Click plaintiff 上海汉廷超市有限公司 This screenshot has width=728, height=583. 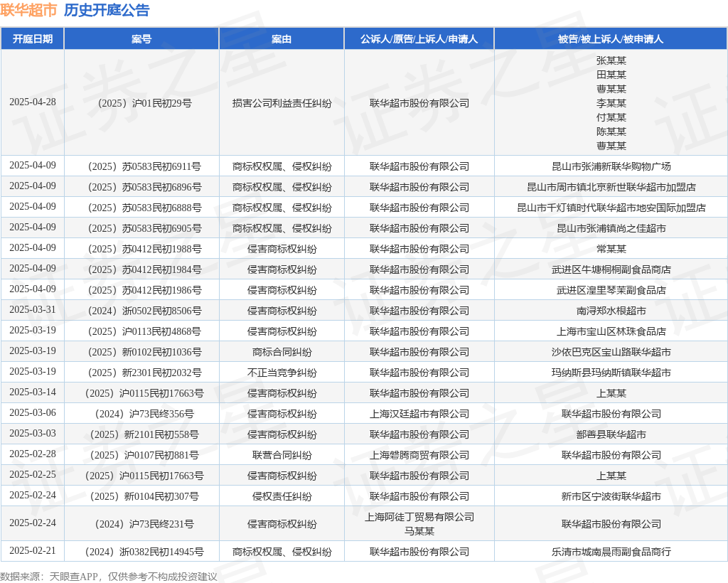(x=419, y=414)
